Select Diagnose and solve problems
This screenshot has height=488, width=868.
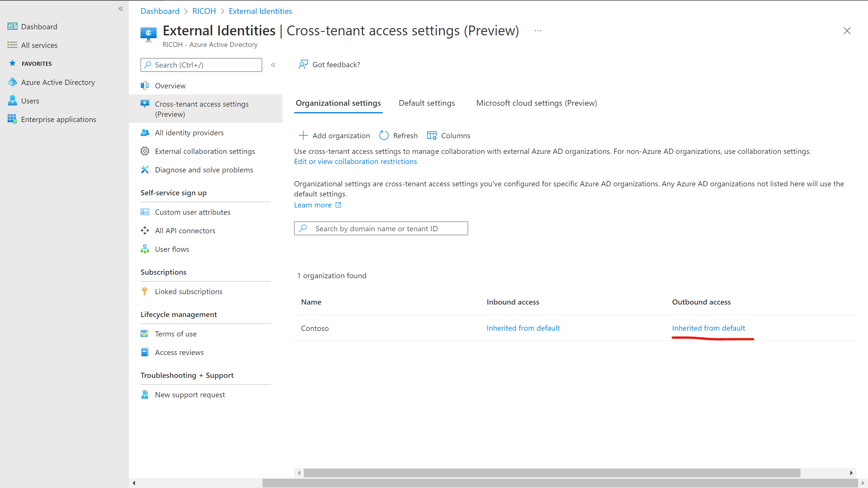click(204, 170)
